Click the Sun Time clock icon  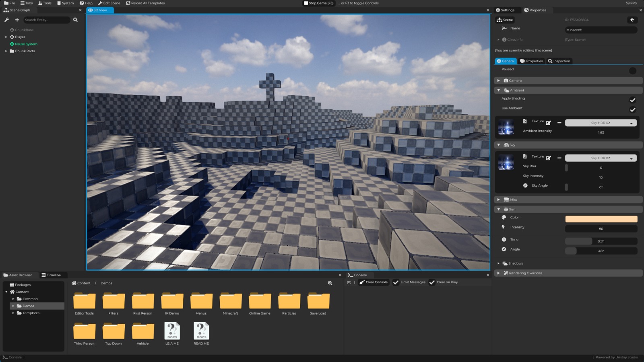(504, 239)
